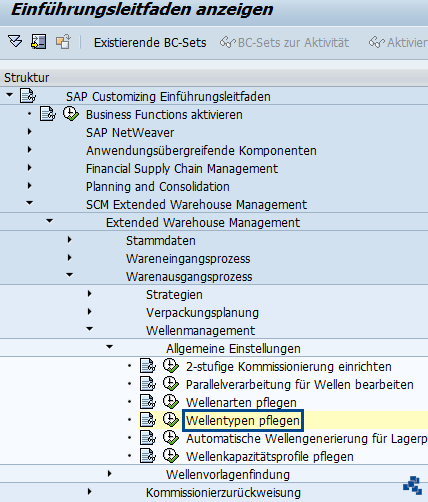
Task: Expand the Stammdaten node
Action: [70, 240]
